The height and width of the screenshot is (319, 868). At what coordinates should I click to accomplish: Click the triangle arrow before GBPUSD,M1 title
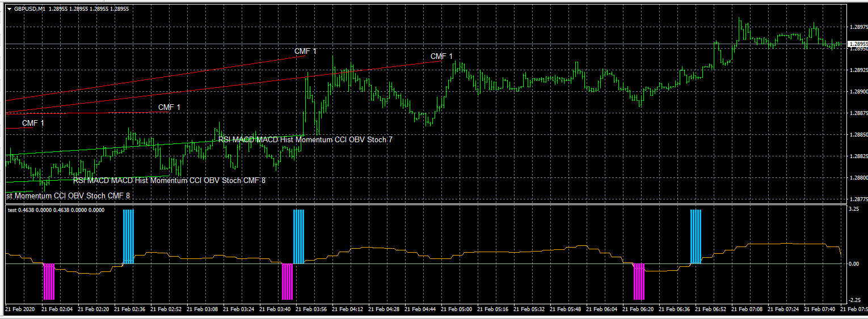click(9, 9)
